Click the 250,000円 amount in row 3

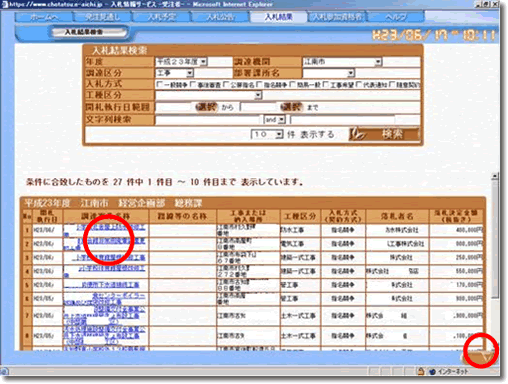pos(469,258)
